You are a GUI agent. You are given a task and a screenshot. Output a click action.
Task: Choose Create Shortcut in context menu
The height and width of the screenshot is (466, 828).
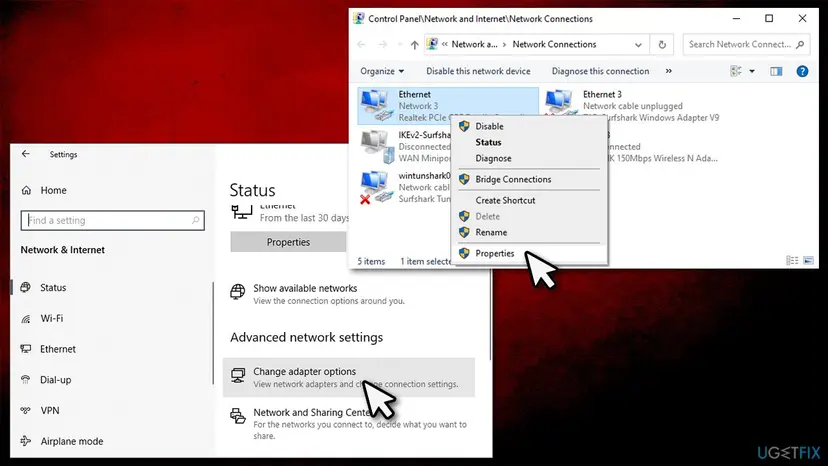click(x=505, y=200)
